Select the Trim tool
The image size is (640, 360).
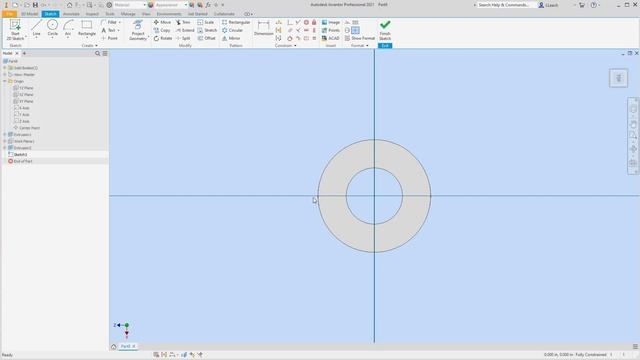[183, 22]
